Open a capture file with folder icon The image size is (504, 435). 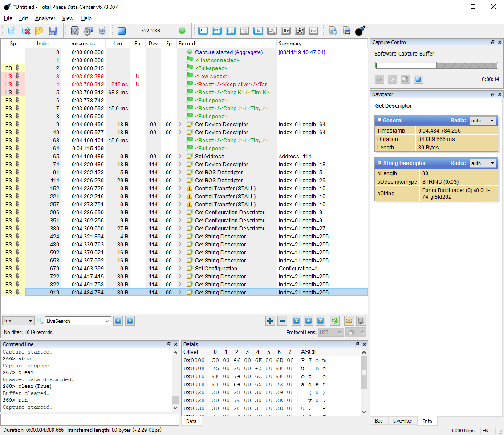coord(39,31)
